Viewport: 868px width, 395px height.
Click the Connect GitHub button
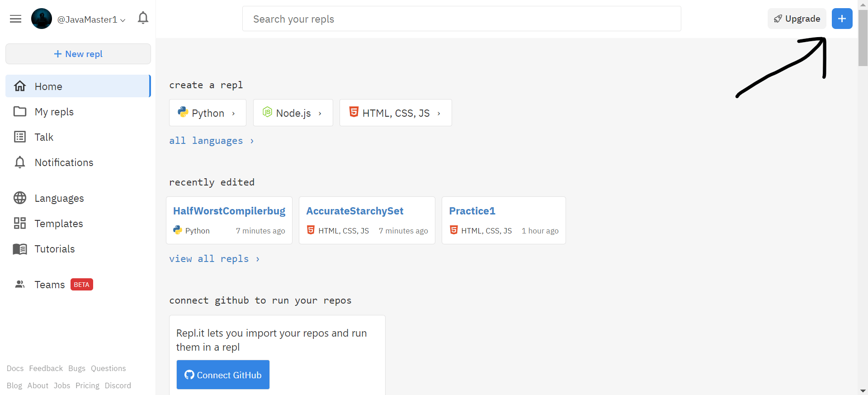[223, 375]
